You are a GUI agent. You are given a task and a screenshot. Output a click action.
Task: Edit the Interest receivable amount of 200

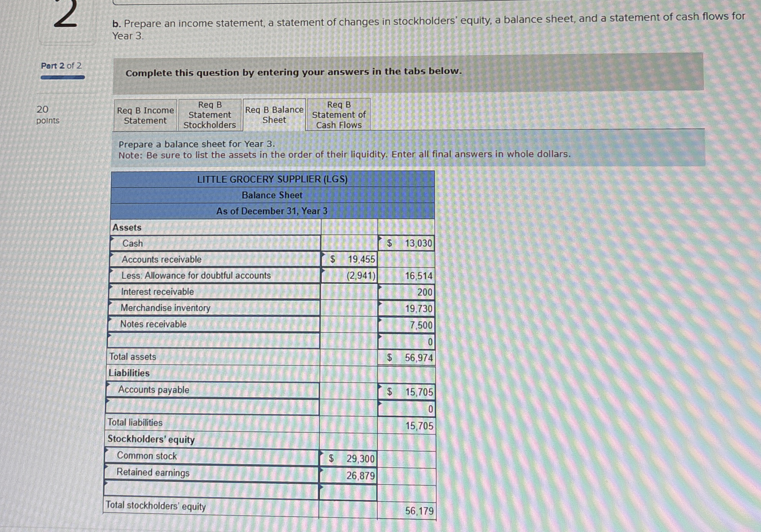pyautogui.click(x=406, y=292)
